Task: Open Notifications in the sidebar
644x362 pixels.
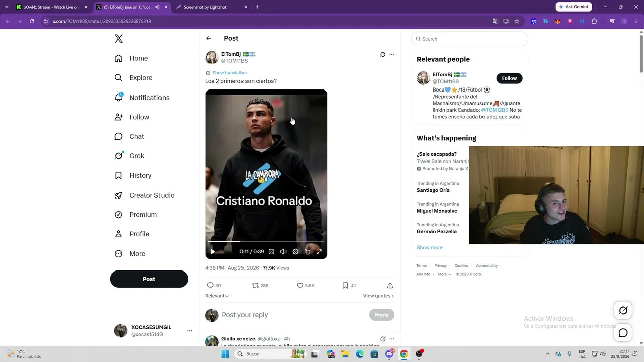Action: tap(142, 98)
